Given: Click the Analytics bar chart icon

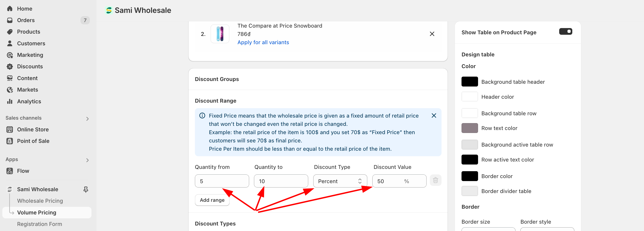Looking at the screenshot, I should point(10,101).
